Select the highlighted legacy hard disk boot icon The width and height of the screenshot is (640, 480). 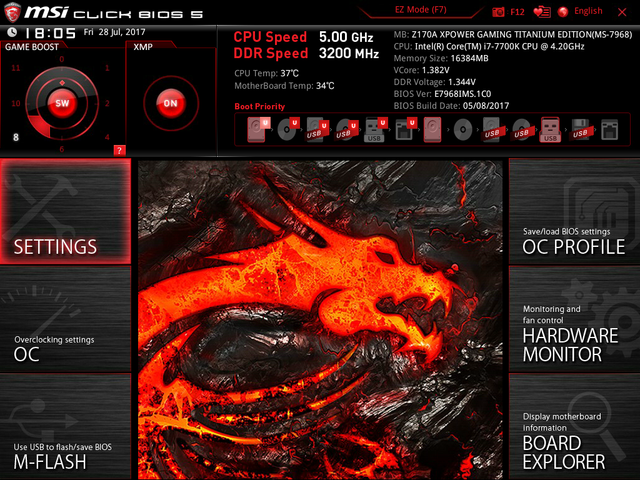click(432, 130)
